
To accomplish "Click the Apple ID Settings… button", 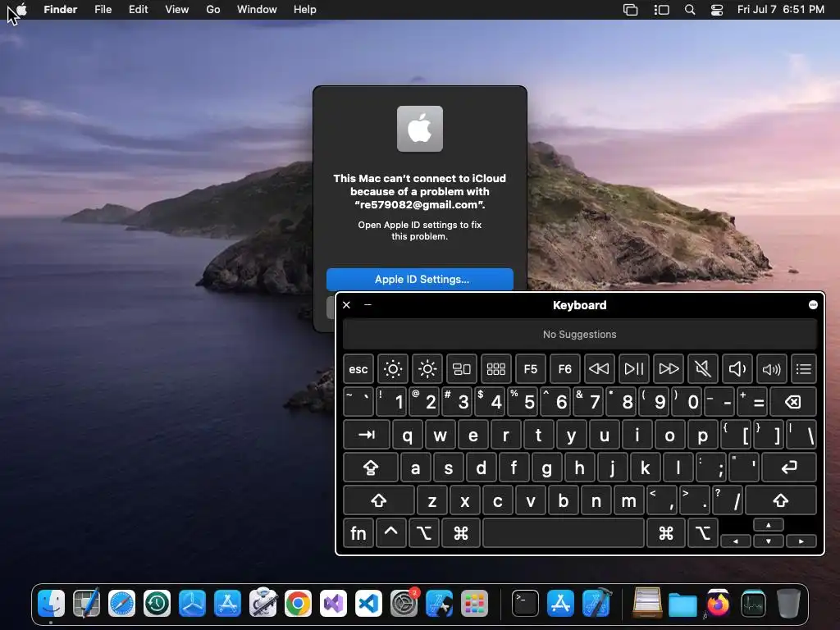I will (420, 279).
